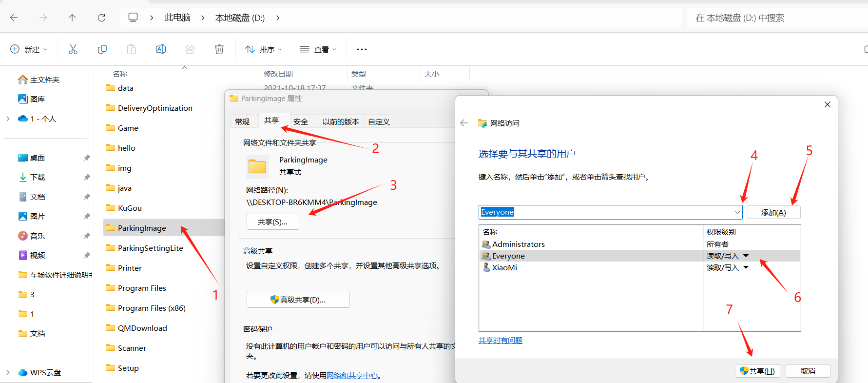This screenshot has height=383, width=868.
Task: Click the search box for 本地磁盘 (D:)
Action: 777,18
